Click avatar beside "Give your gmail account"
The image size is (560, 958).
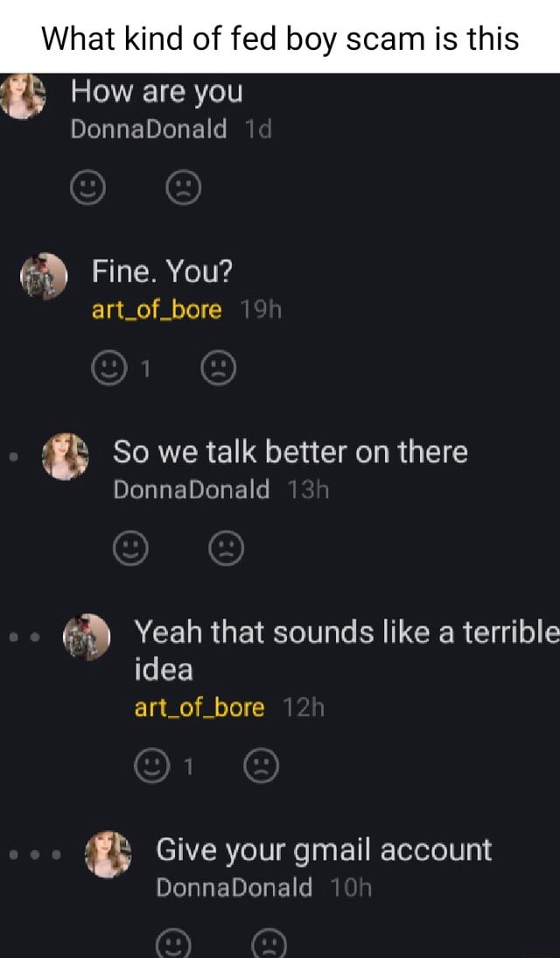tap(108, 853)
